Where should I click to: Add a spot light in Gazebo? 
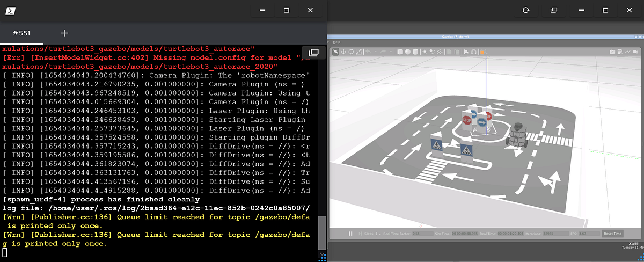[432, 52]
